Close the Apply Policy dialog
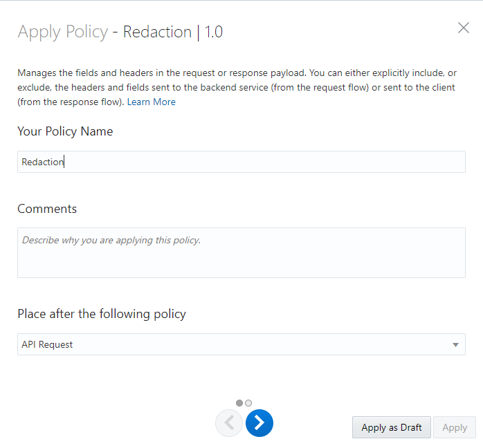This screenshot has height=448, width=483. (x=464, y=28)
